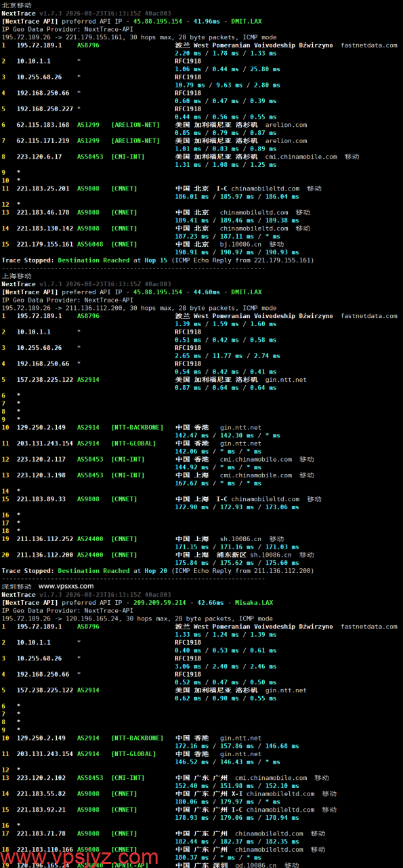Image resolution: width=403 pixels, height=868 pixels.
Task: Select the 浦东新区 location text
Action: pos(231,555)
